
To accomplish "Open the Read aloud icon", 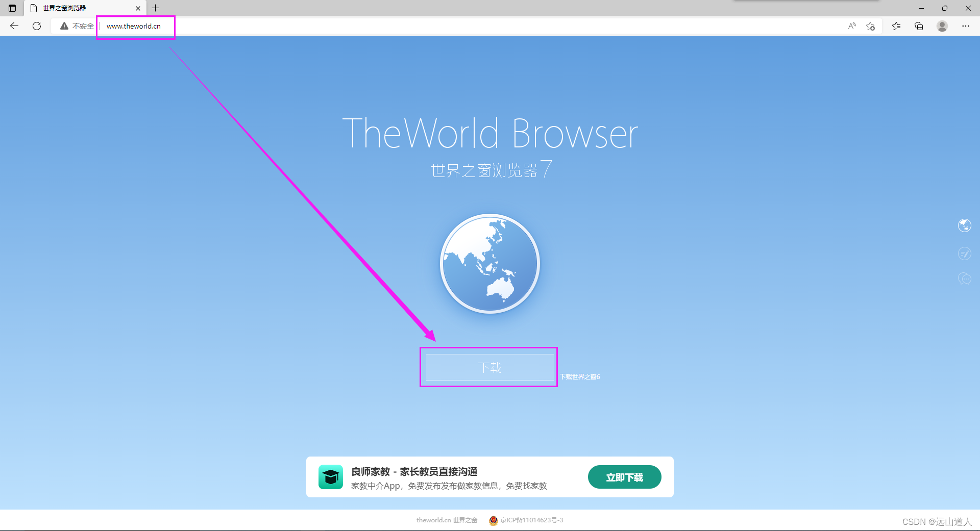I will tap(852, 26).
